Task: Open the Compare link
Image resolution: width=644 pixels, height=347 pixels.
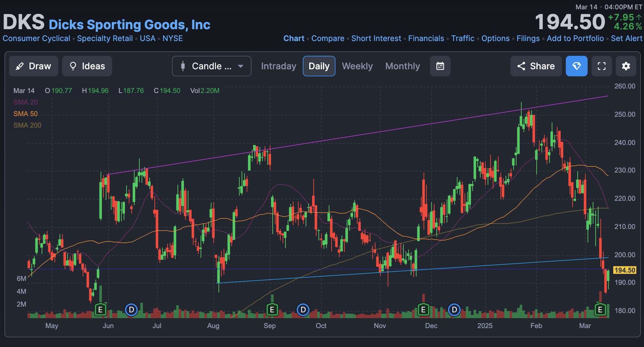Action: coord(328,38)
